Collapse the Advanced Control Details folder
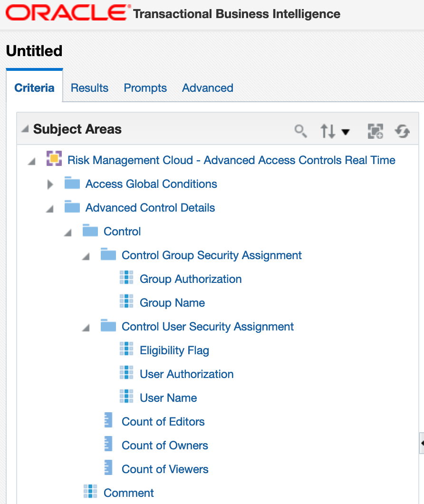Viewport: 424px width, 504px height. 49,209
